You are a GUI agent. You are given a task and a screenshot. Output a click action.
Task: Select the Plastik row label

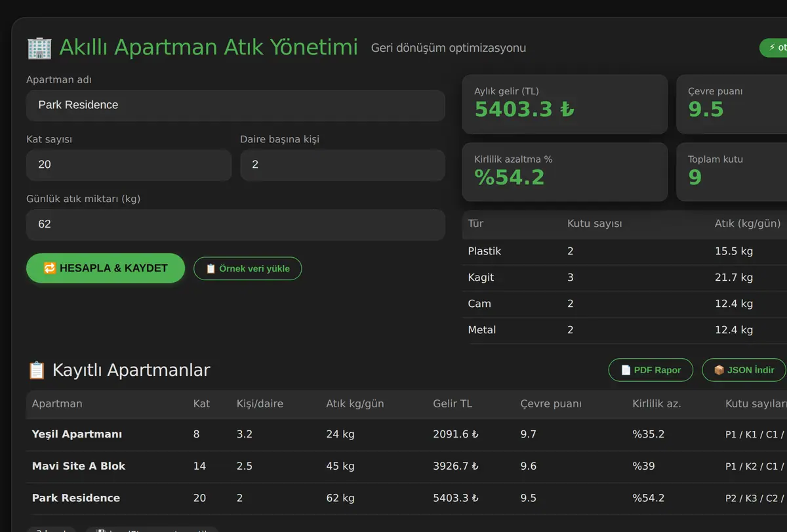484,251
